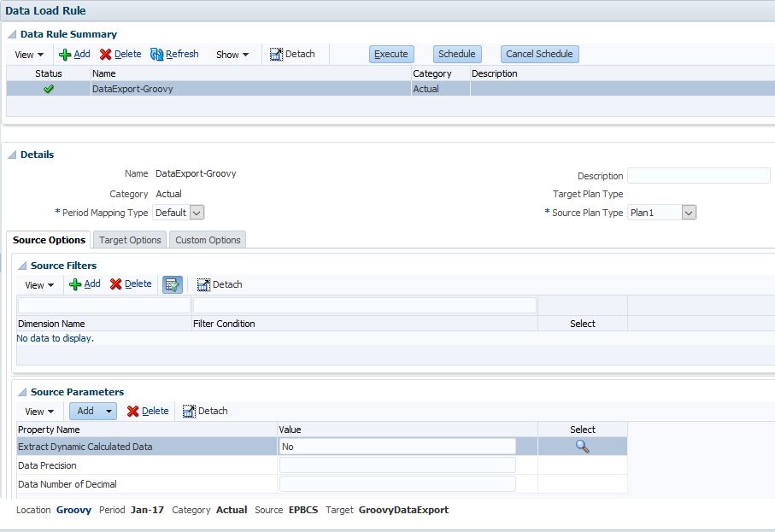Open the Custom Options tab
Viewport: 775px width, 532px height.
click(207, 240)
